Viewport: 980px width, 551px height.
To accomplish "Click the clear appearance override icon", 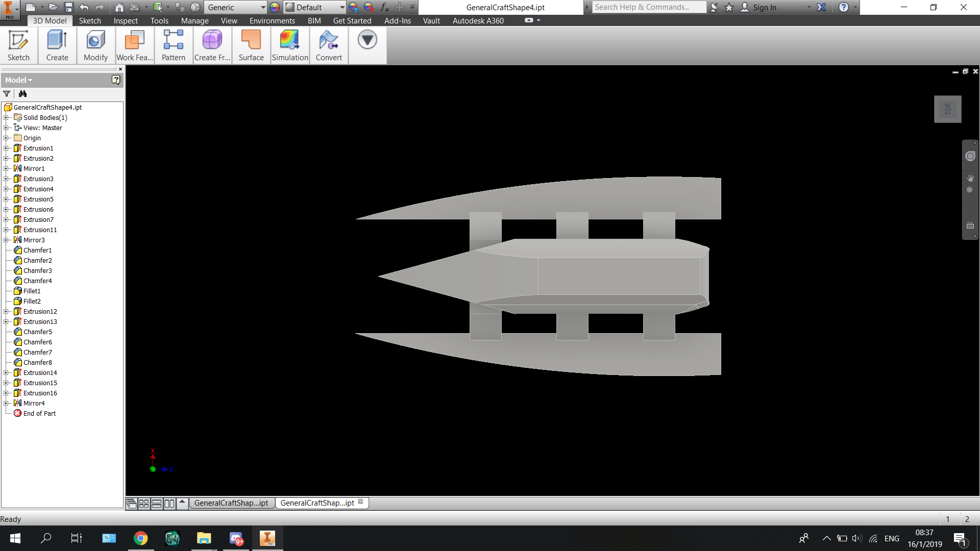I will click(x=369, y=7).
